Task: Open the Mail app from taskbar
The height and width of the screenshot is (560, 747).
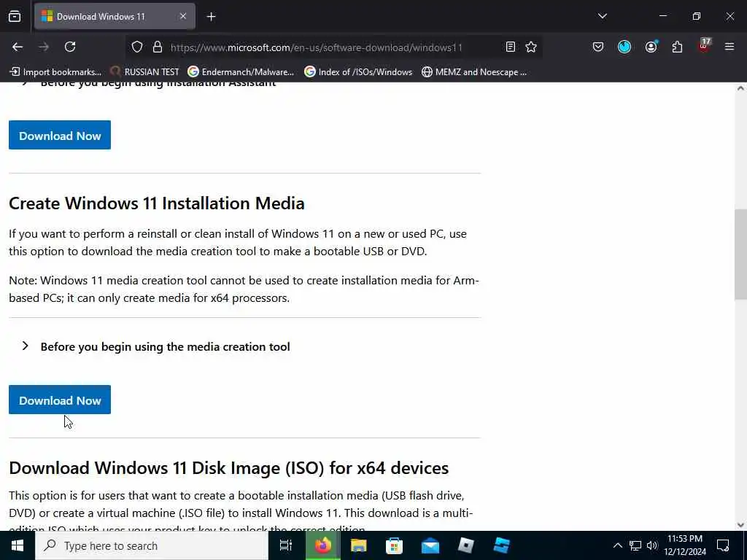Action: [430, 545]
